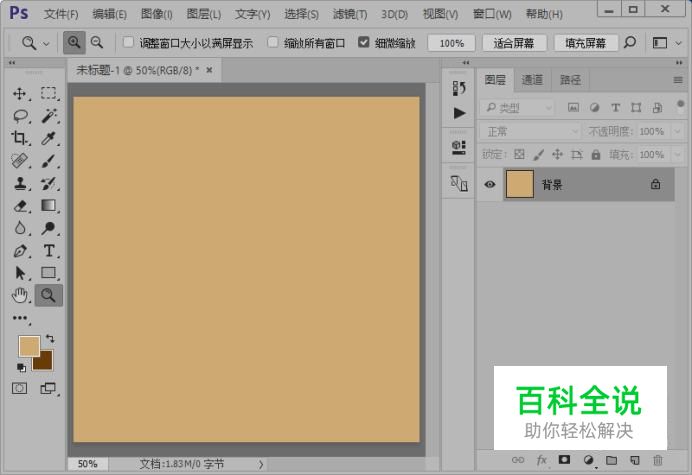
Task: Select the Gradient tool
Action: click(x=48, y=205)
